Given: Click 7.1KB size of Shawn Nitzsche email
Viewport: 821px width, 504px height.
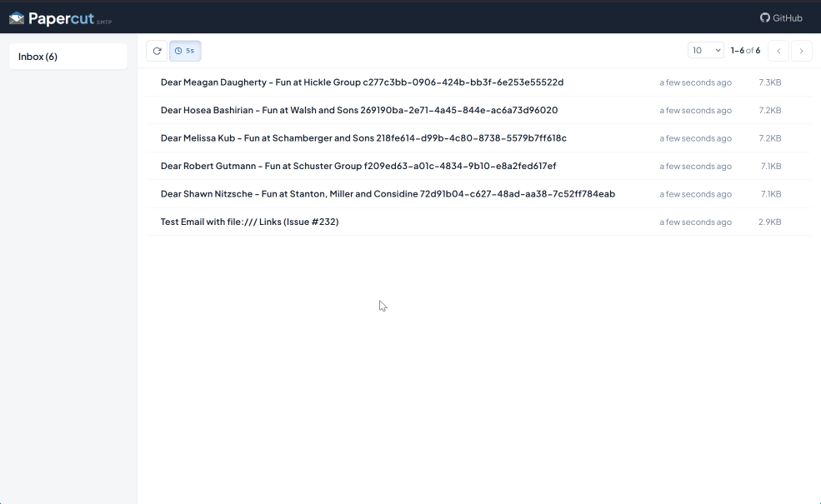Looking at the screenshot, I should (771, 194).
